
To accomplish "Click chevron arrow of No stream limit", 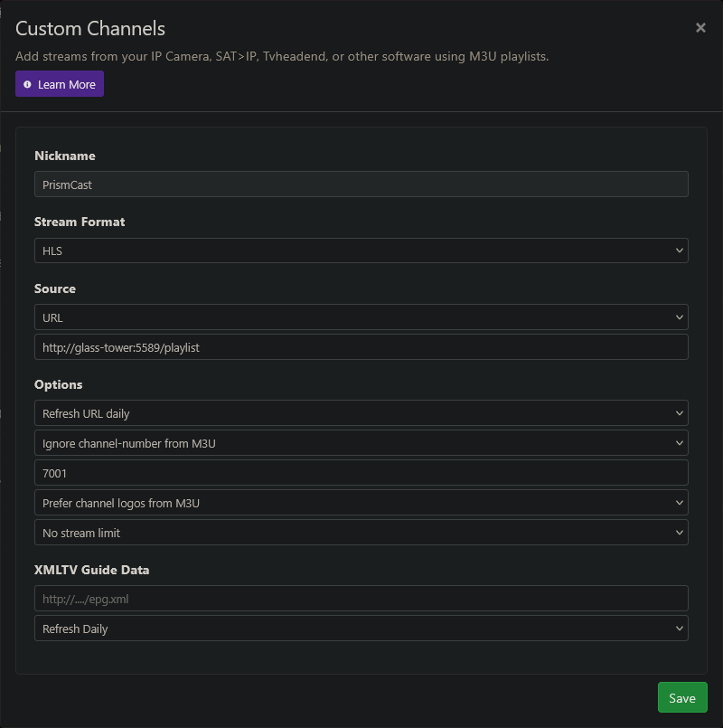I will (x=679, y=533).
